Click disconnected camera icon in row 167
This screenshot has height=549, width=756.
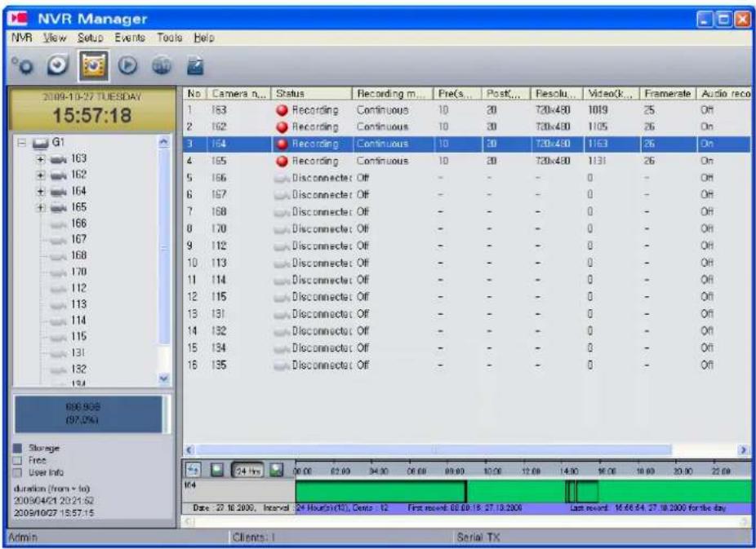pos(282,195)
